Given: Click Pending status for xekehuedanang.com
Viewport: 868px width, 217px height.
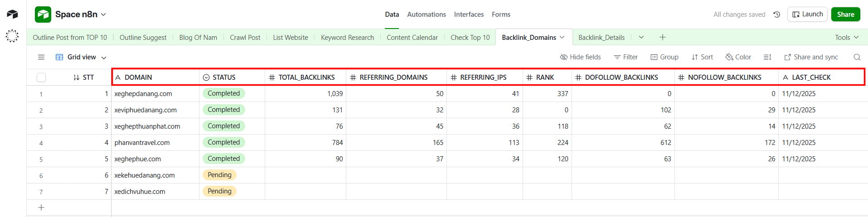Looking at the screenshot, I should (x=219, y=175).
